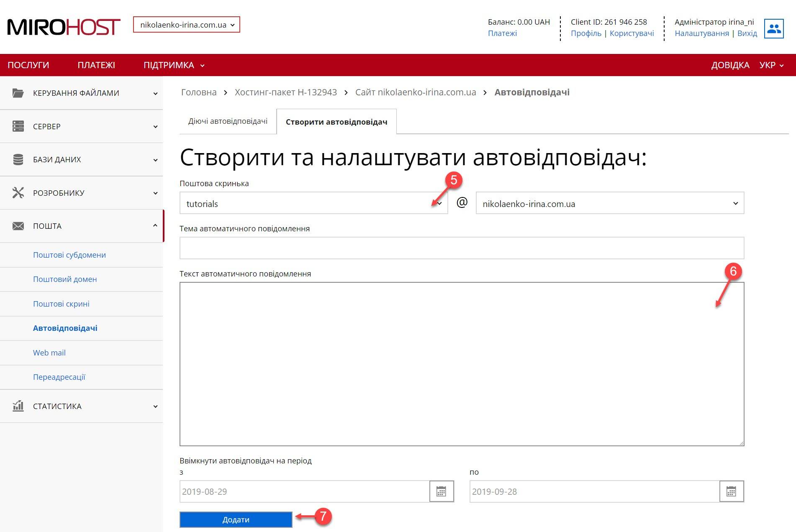
Task: Open the users account icon
Action: 773,28
